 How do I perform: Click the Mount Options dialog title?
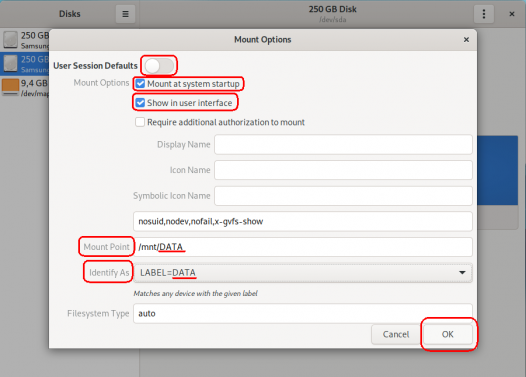click(x=263, y=40)
